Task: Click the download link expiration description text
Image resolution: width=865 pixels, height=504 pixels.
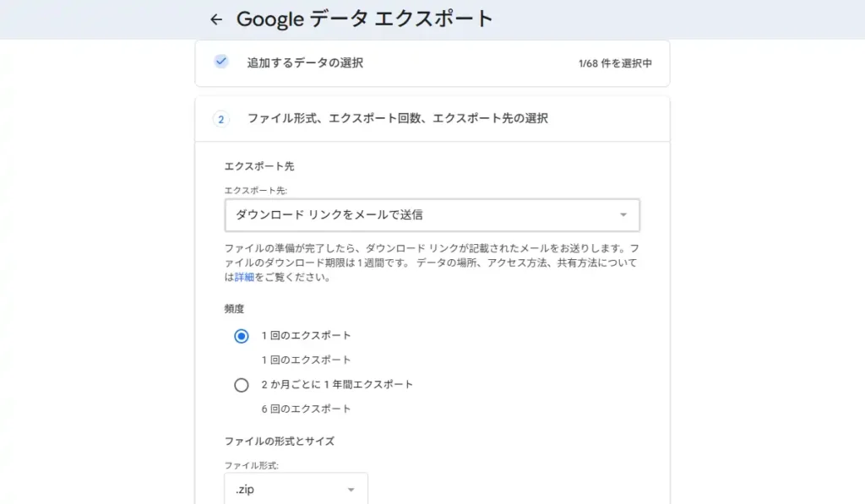Action: tap(431, 262)
